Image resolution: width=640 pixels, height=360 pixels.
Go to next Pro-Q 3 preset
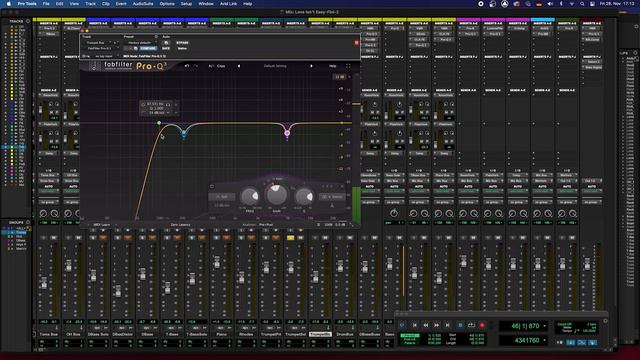click(311, 66)
